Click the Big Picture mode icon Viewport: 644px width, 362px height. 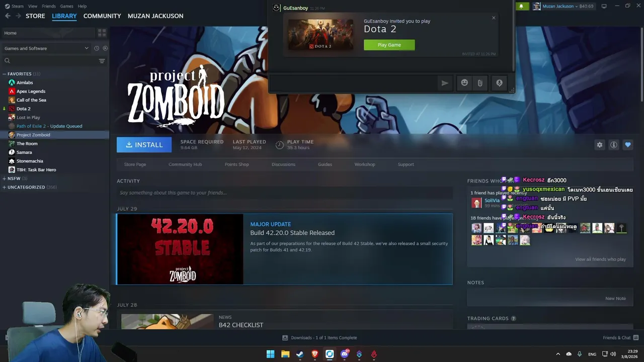click(x=604, y=6)
